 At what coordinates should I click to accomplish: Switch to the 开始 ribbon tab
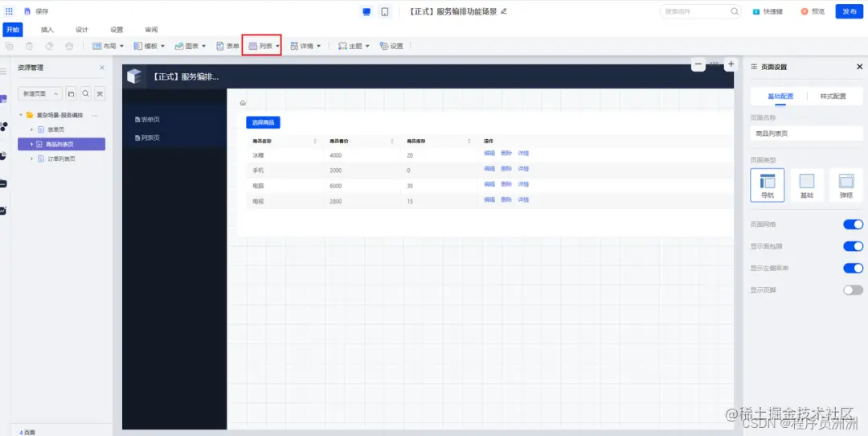[13, 30]
